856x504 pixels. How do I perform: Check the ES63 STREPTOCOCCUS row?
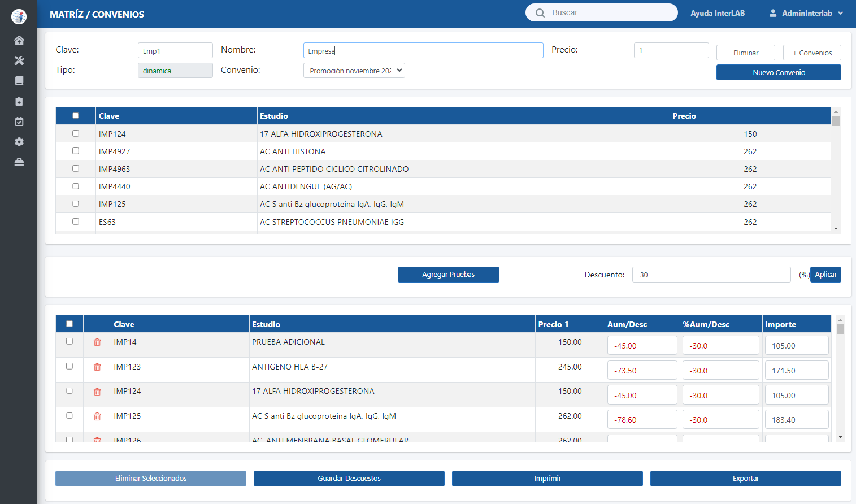[76, 221]
